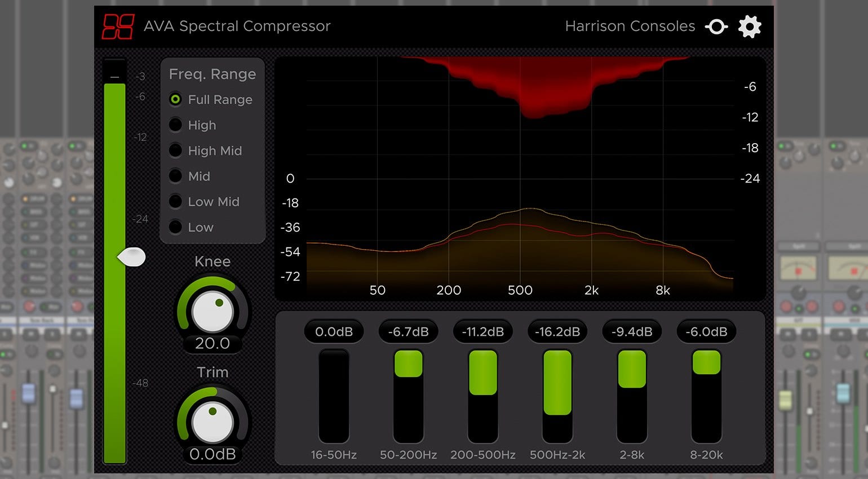The width and height of the screenshot is (868, 479).
Task: Click the focus/bypass circle icon near the gear
Action: click(716, 26)
